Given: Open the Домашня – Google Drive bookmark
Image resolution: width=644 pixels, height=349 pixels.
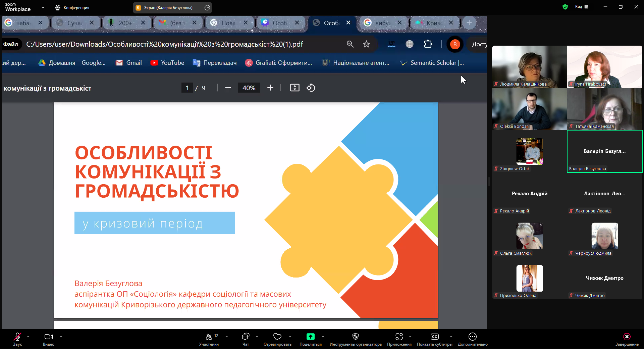Looking at the screenshot, I should 72,63.
